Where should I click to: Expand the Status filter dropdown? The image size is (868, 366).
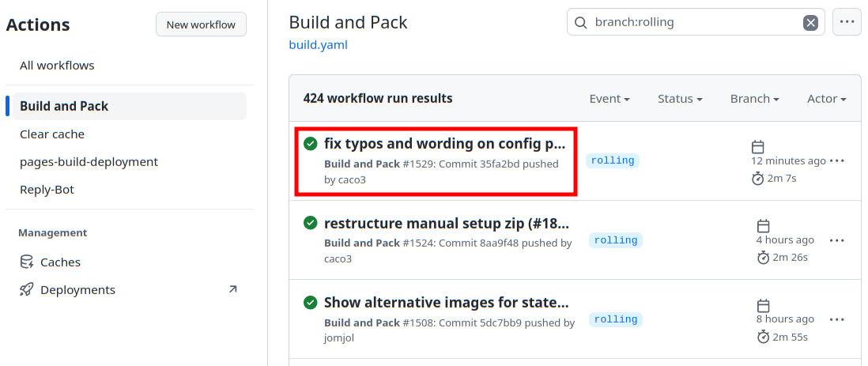click(680, 99)
